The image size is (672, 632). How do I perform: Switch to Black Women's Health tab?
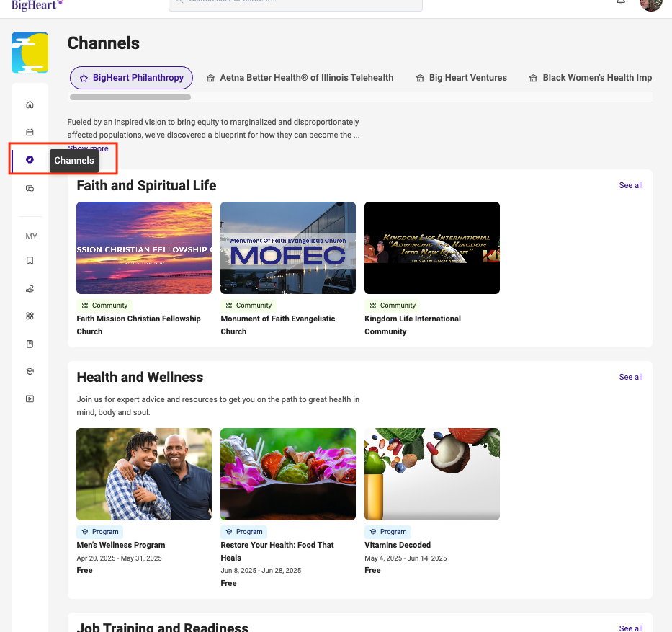pyautogui.click(x=591, y=78)
